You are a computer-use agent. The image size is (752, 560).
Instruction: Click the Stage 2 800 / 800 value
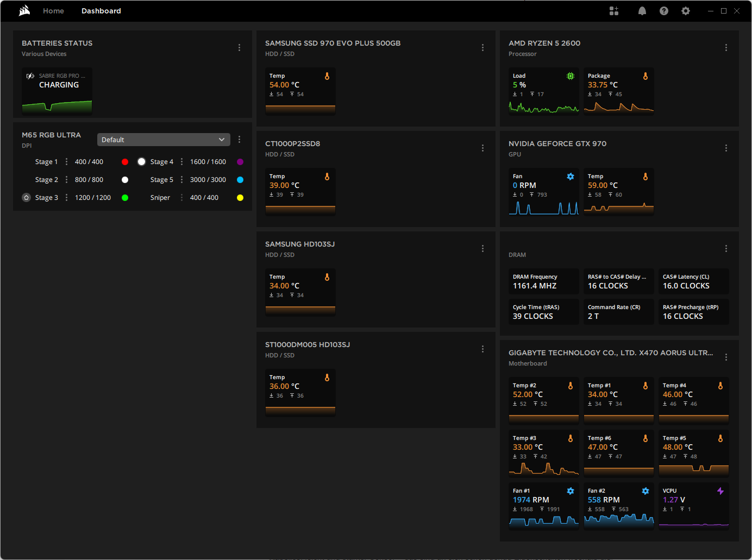pyautogui.click(x=89, y=180)
